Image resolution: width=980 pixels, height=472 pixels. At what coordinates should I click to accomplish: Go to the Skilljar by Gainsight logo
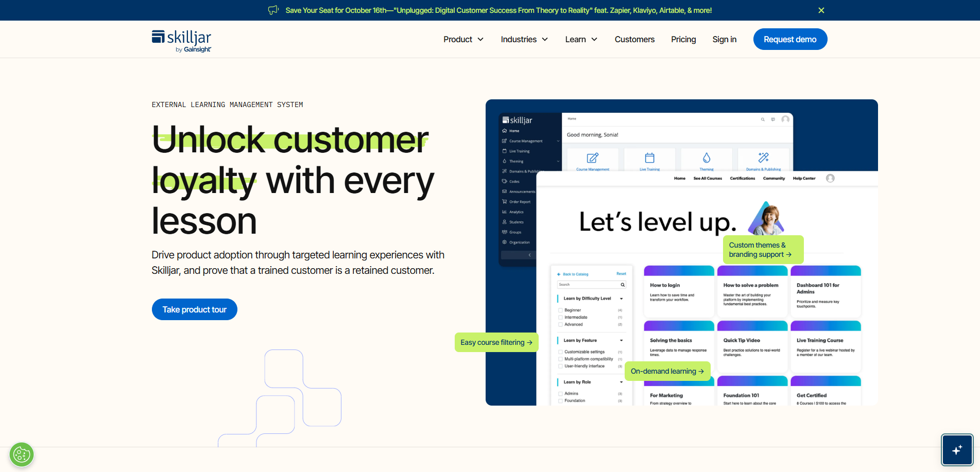tap(181, 41)
